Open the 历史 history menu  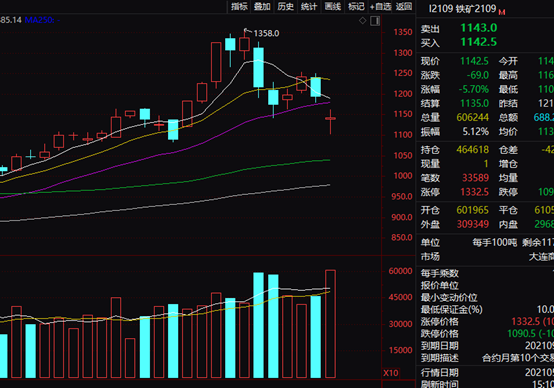(x=285, y=6)
